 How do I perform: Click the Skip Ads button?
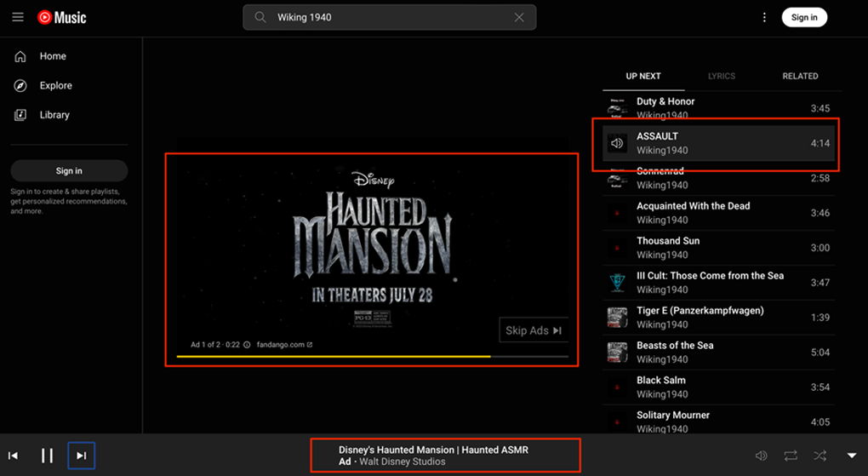pos(534,330)
